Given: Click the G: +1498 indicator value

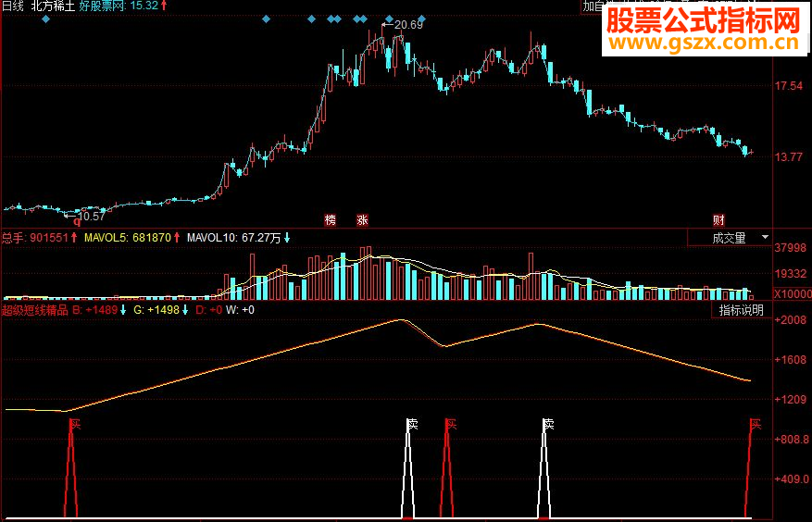Looking at the screenshot, I should point(160,310).
